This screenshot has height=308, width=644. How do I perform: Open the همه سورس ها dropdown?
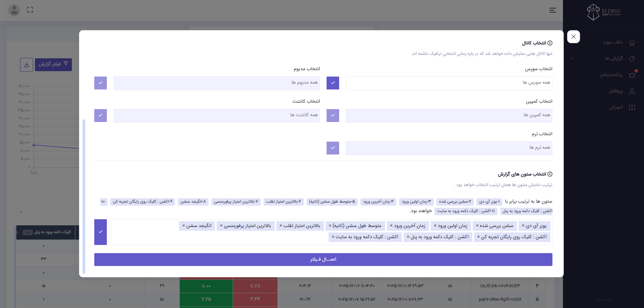[x=449, y=83]
